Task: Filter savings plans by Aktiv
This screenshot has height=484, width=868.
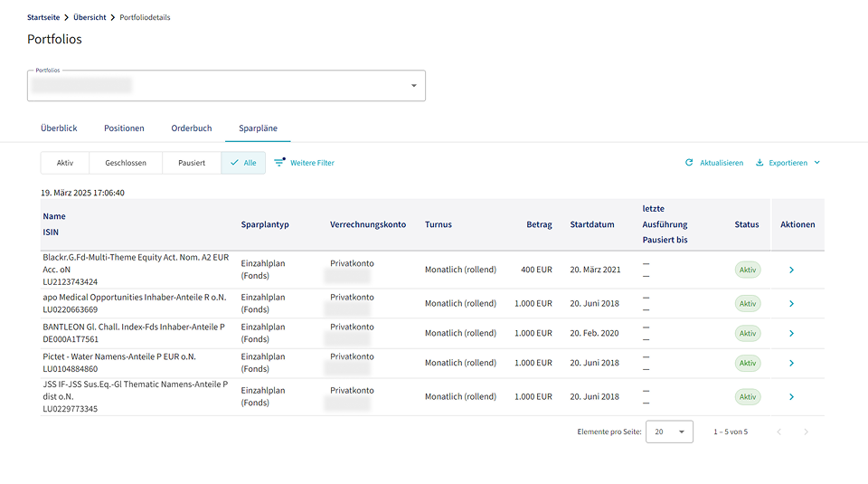Action: click(65, 163)
